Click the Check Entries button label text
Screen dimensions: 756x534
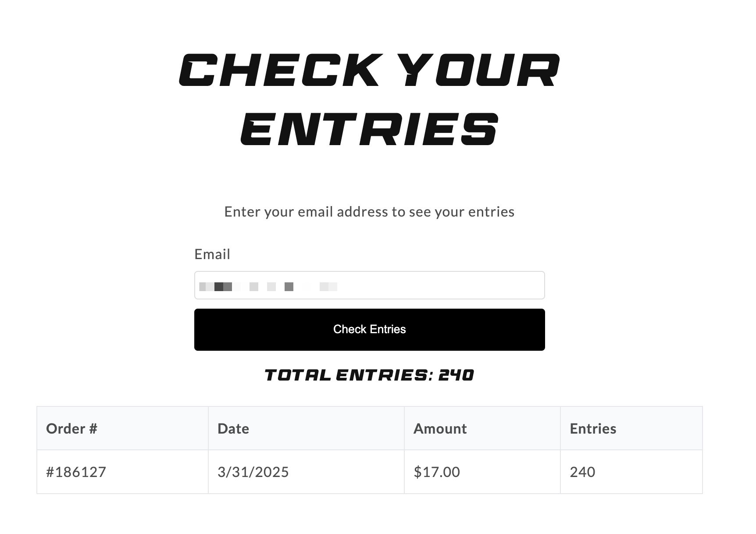370,329
